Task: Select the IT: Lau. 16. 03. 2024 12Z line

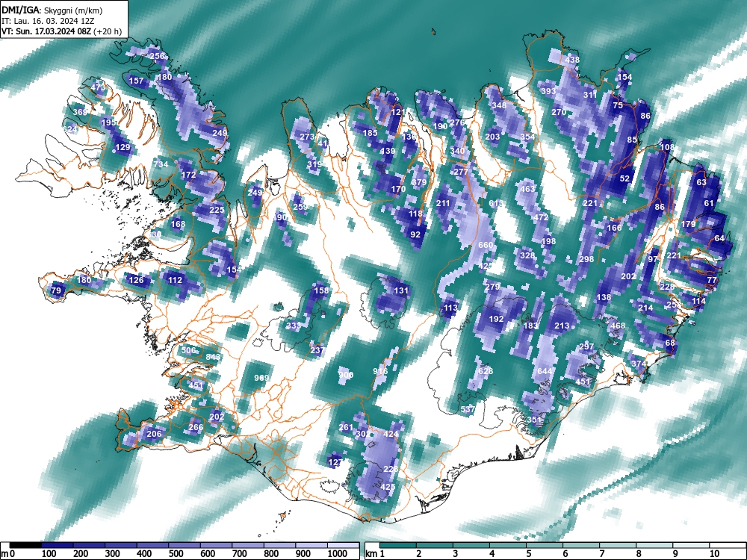Action: point(48,21)
